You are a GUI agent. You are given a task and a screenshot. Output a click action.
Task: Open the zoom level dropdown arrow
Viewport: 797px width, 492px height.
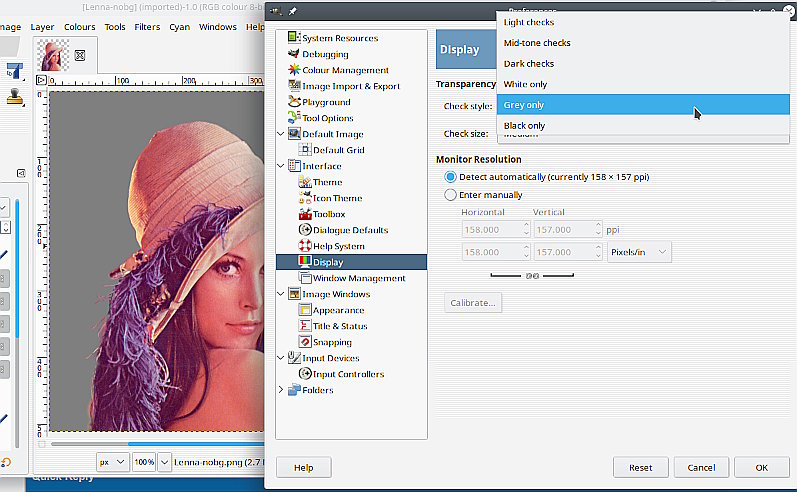coord(164,462)
